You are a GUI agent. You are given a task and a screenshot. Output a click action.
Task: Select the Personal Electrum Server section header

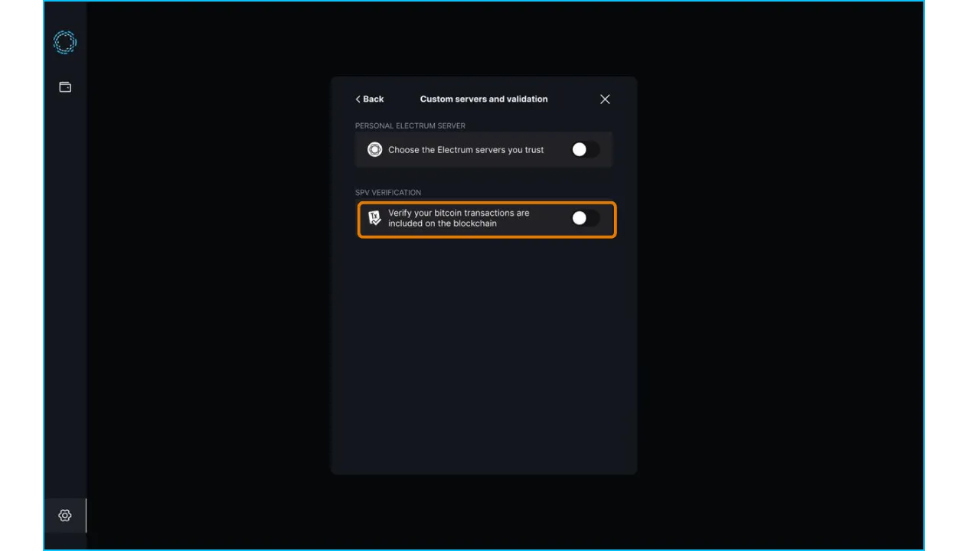[x=410, y=126]
